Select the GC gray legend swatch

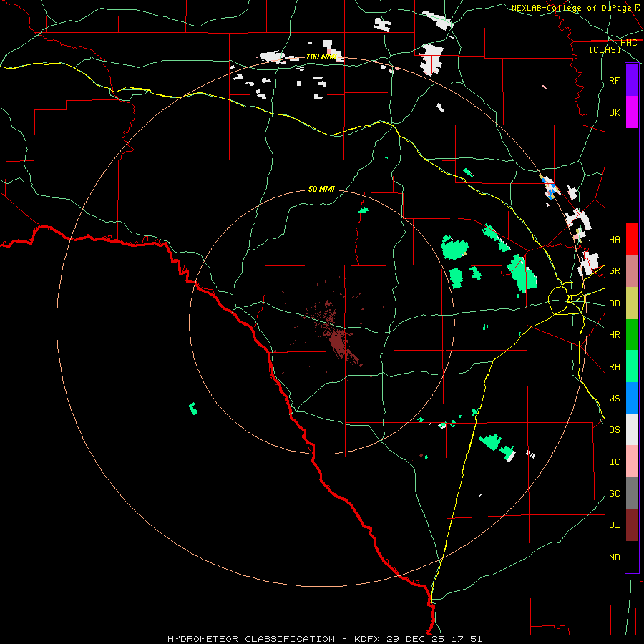(632, 493)
